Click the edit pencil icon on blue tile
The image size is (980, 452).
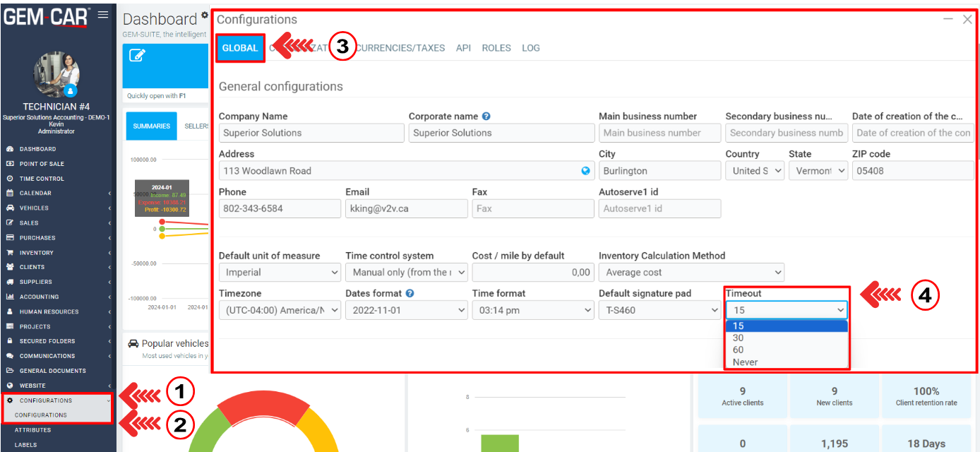click(x=138, y=56)
